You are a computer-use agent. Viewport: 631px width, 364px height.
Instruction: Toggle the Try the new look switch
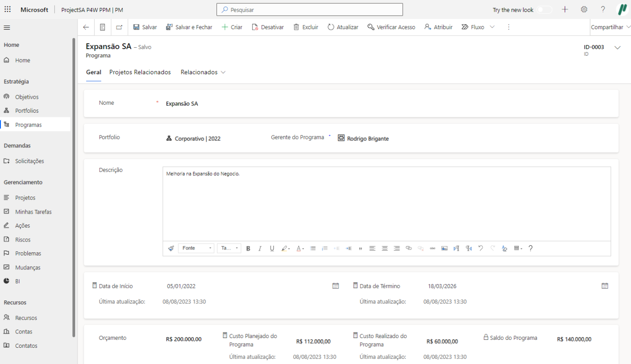click(545, 10)
